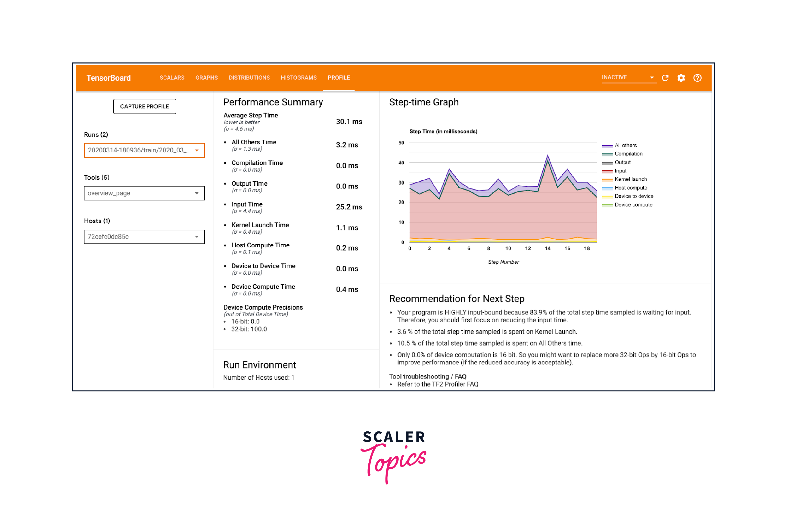Screen dimensions: 787x532
Task: Toggle the Input series legend entry
Action: click(x=620, y=171)
